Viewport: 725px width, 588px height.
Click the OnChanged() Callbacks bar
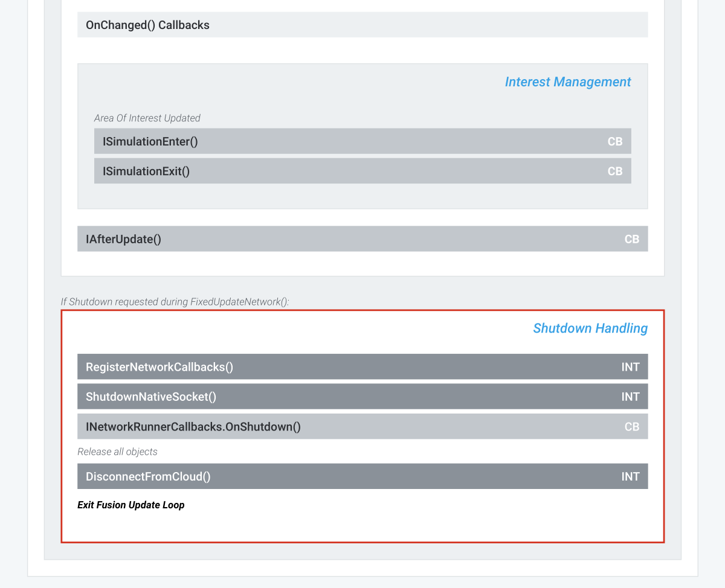pos(362,25)
